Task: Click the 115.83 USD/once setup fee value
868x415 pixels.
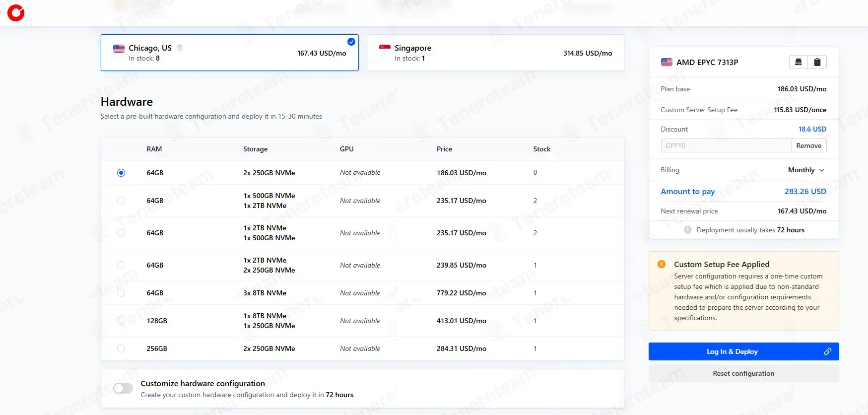Action: pyautogui.click(x=800, y=110)
